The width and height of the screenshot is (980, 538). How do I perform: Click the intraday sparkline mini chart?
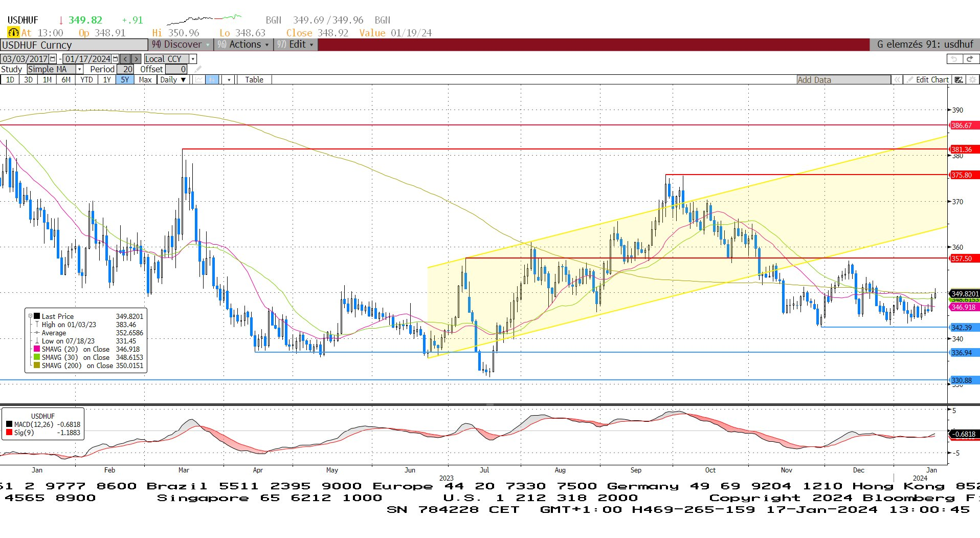(204, 20)
